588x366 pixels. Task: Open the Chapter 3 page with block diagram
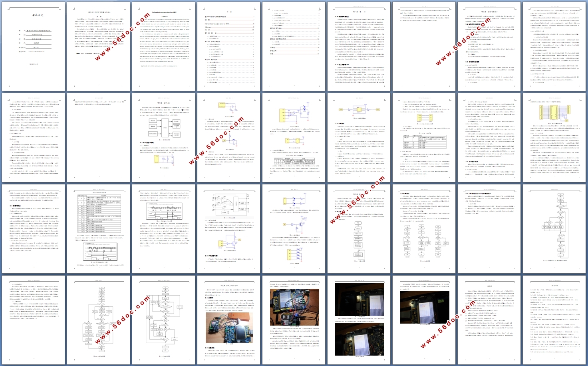pos(163,138)
